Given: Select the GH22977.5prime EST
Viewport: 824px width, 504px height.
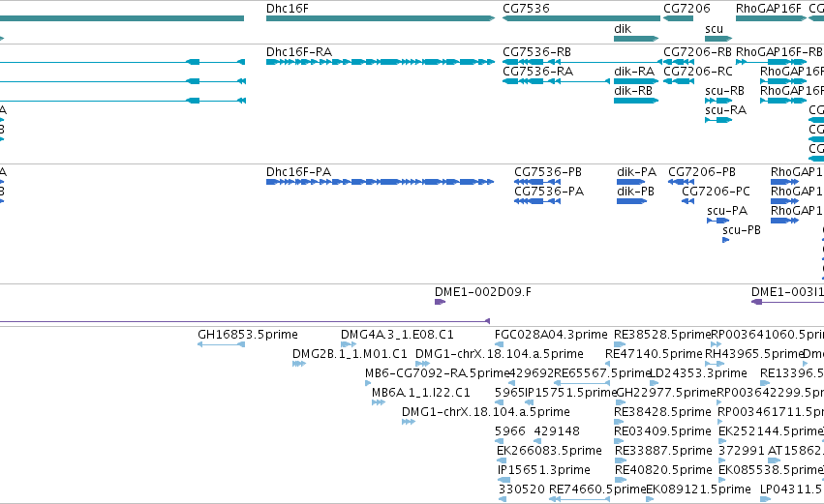Looking at the screenshot, I should [x=621, y=403].
